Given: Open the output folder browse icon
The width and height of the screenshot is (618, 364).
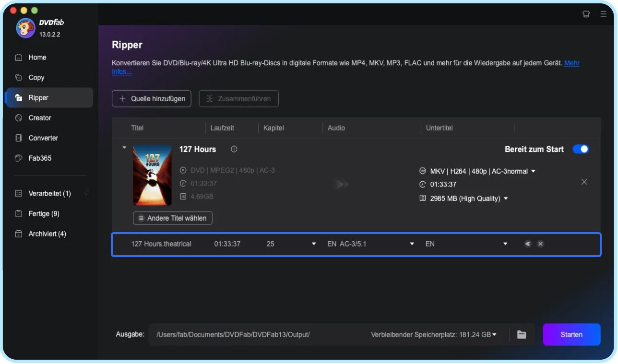Looking at the screenshot, I should [x=522, y=335].
